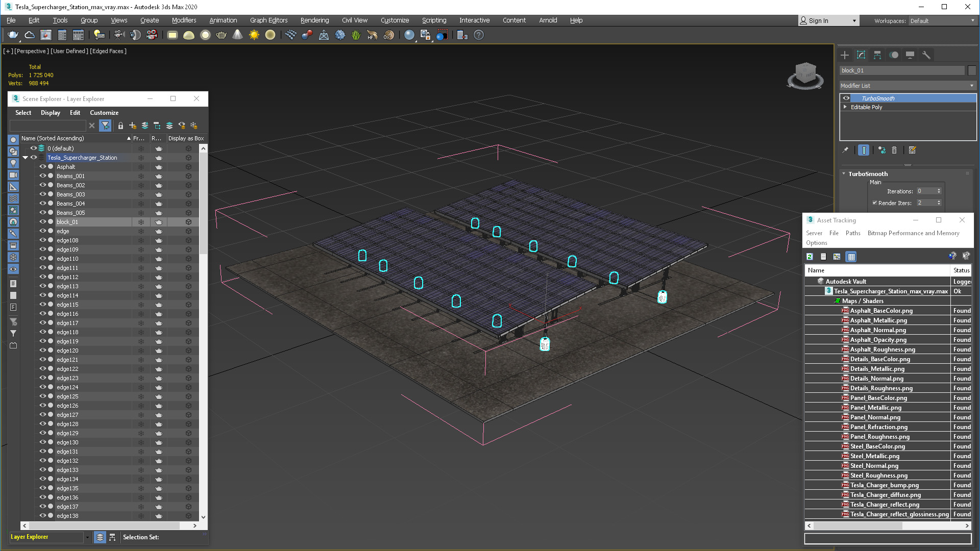Viewport: 980px width, 551px height.
Task: Clear the Scene Explorer search with X button
Action: (92, 126)
